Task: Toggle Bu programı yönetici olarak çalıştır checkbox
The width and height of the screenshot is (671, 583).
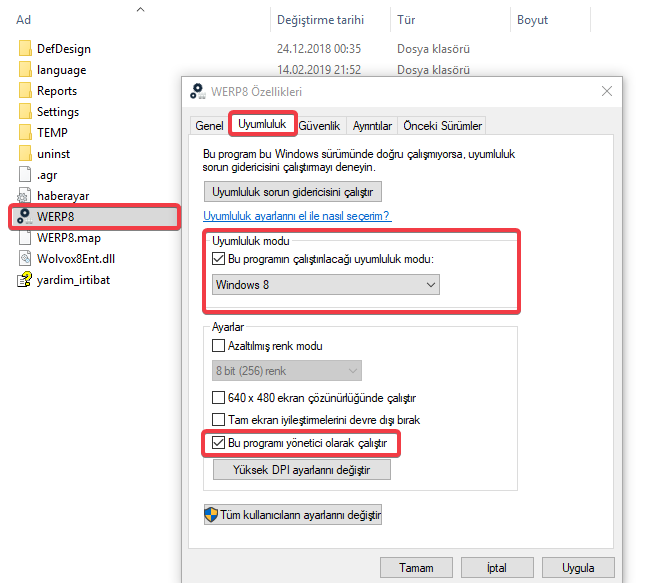Action: point(218,443)
